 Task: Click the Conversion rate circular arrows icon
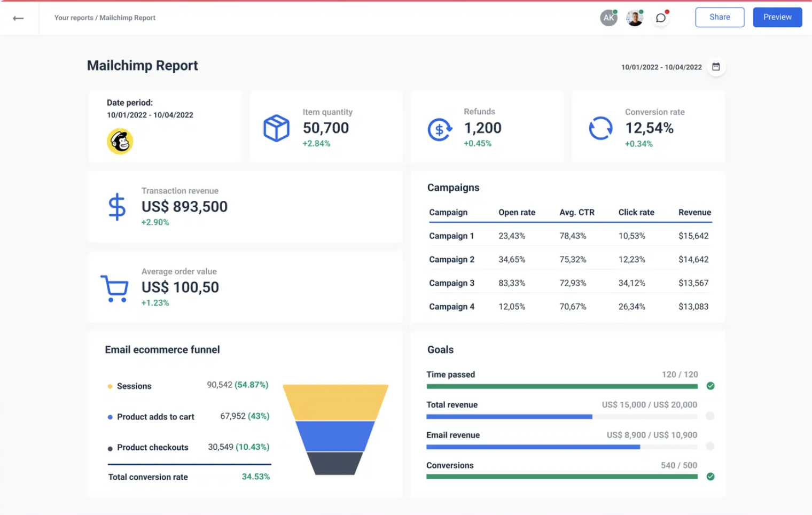click(x=600, y=128)
